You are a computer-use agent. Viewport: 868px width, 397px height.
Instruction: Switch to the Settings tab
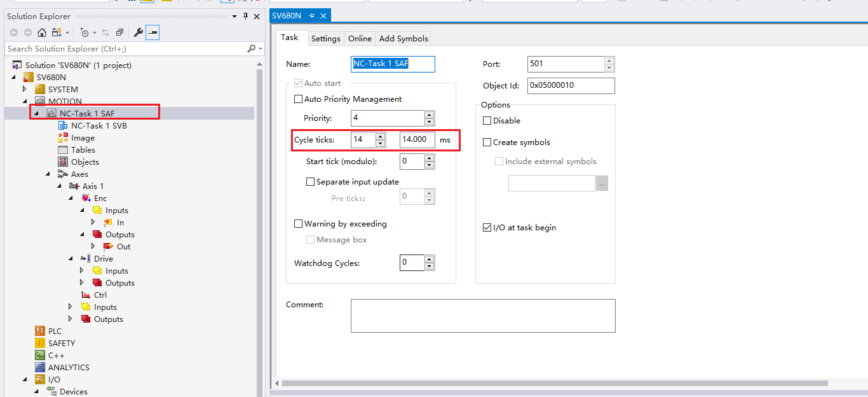326,39
